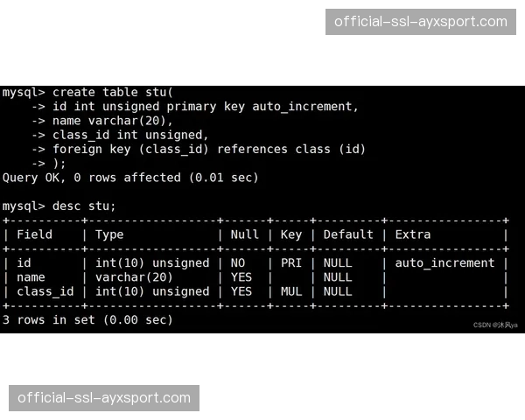Image resolution: width=525 pixels, height=420 pixels.
Task: Select the Type column header
Action: pos(109,234)
